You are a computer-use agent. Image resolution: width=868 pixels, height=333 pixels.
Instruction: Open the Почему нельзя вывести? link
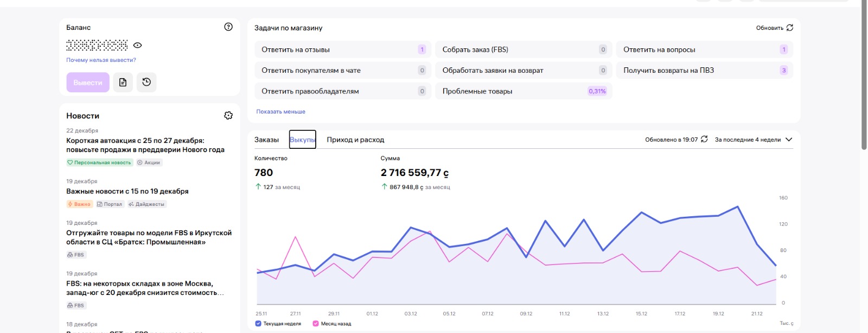point(101,60)
